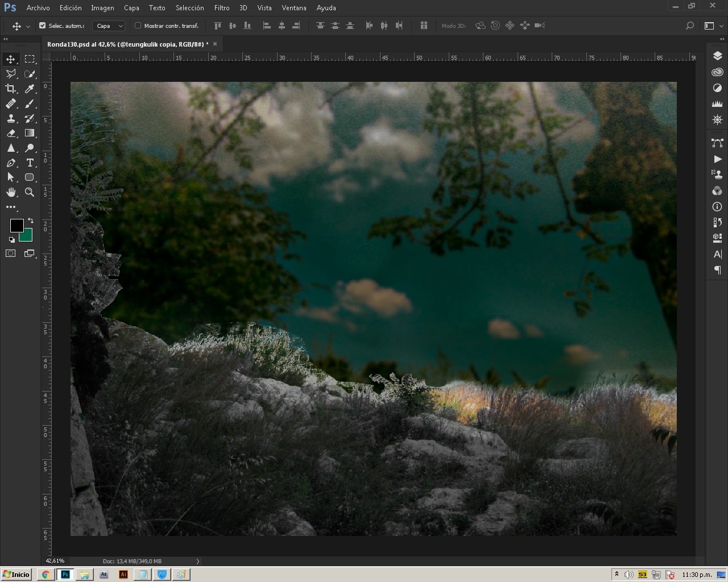Reset default foreground and background colors
Image resolution: width=728 pixels, height=582 pixels.
pyautogui.click(x=12, y=240)
